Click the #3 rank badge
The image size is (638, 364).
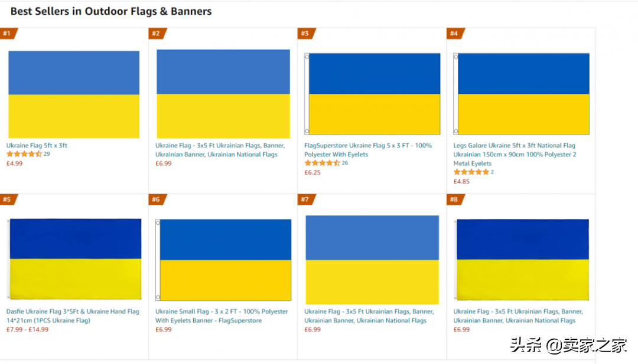click(x=307, y=33)
